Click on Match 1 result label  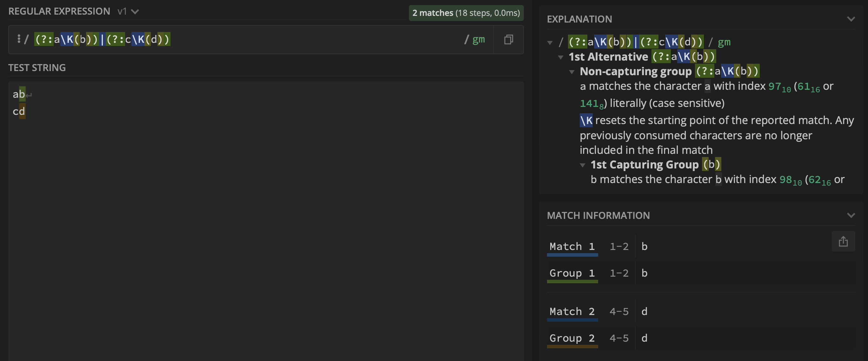(x=572, y=246)
